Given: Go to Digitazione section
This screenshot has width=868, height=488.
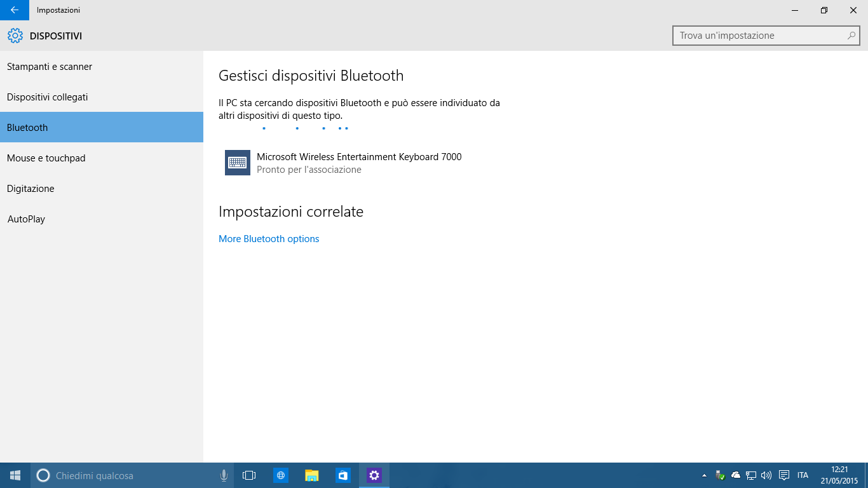Looking at the screenshot, I should tap(102, 189).
